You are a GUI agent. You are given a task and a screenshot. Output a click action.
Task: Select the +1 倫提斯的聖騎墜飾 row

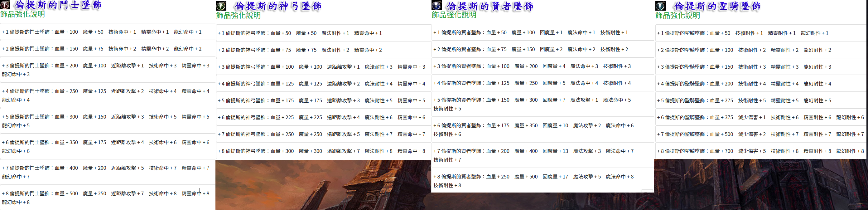pyautogui.click(x=760, y=33)
